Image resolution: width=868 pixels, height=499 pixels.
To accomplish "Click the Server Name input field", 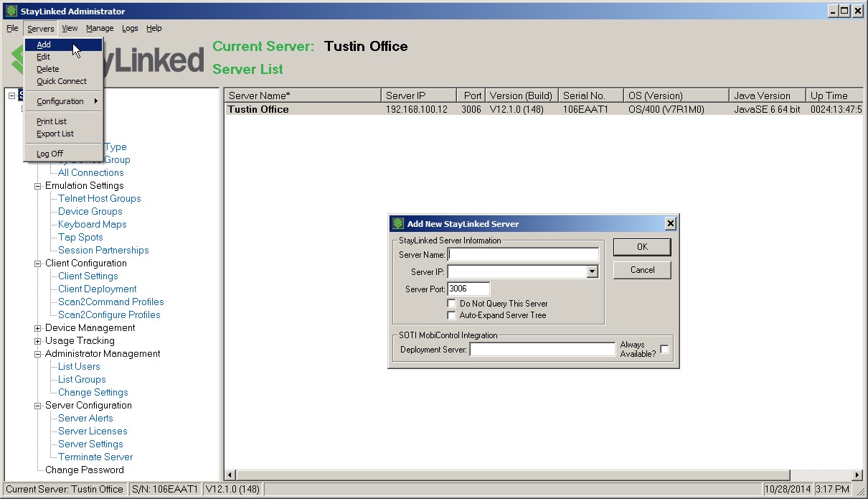I will [523, 253].
